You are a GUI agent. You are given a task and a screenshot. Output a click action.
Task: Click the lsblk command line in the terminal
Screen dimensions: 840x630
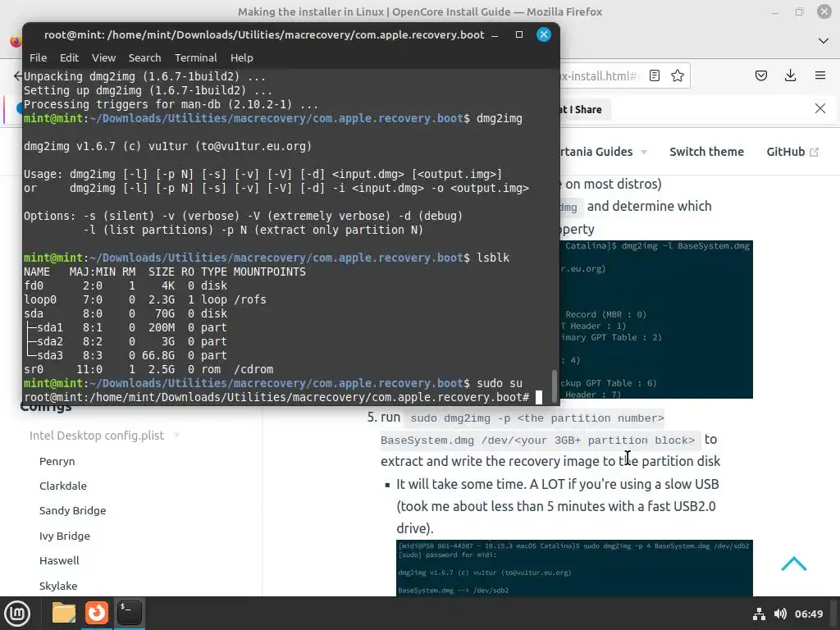click(x=267, y=258)
